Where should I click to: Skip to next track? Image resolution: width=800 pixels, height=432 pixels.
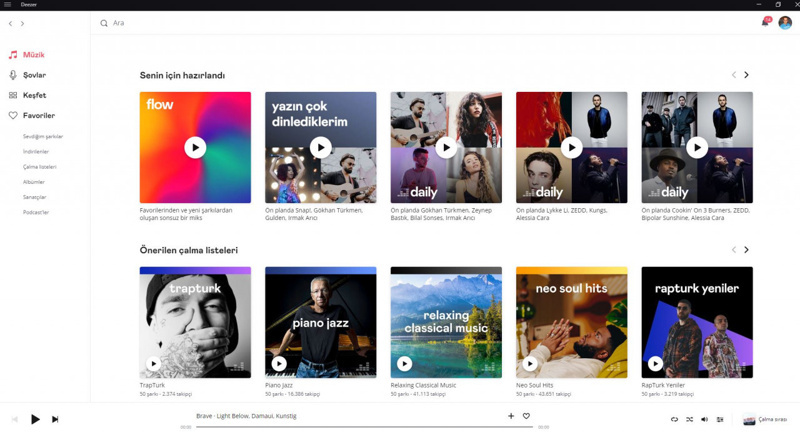click(55, 420)
